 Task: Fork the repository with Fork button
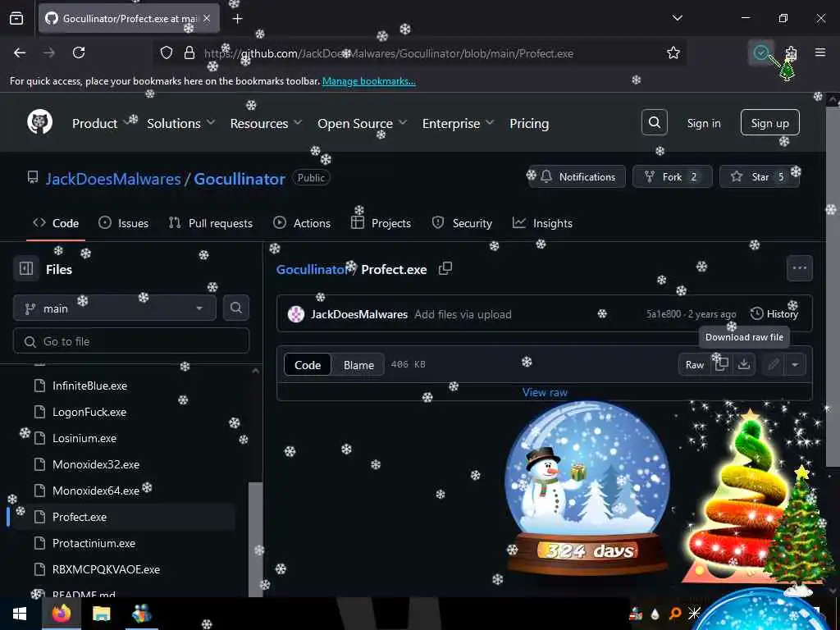tap(673, 176)
